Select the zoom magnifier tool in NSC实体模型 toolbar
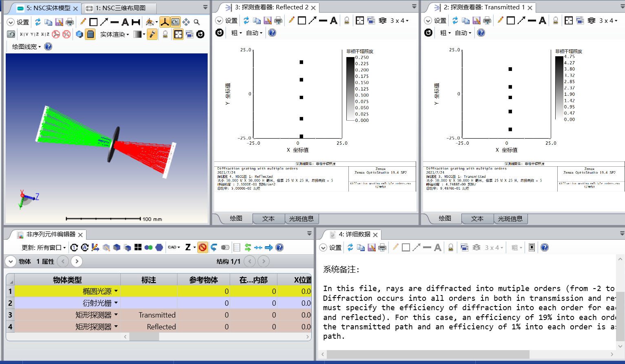The image size is (625, 364). pyautogui.click(x=196, y=22)
